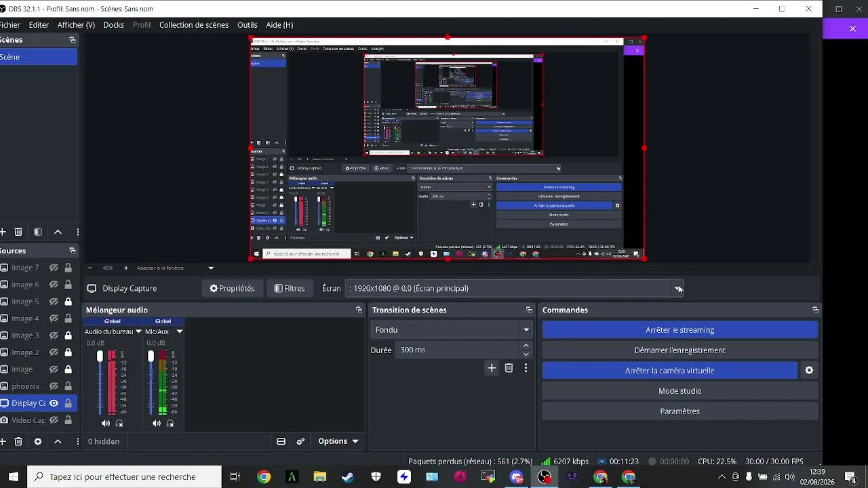Screen dimensions: 868x488
Task: Open the Collection de scènes menu
Action: pyautogui.click(x=194, y=25)
